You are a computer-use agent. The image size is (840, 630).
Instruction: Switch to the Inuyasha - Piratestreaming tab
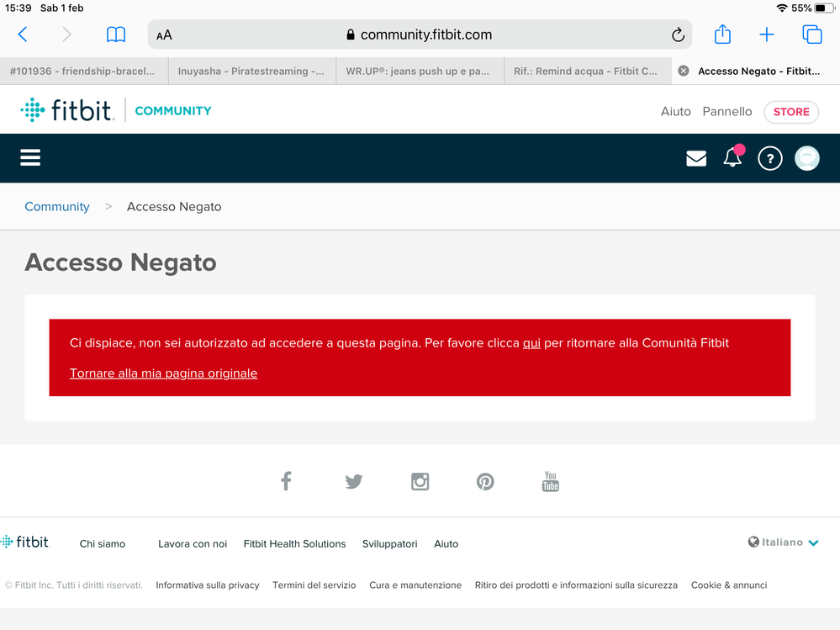tap(251, 71)
